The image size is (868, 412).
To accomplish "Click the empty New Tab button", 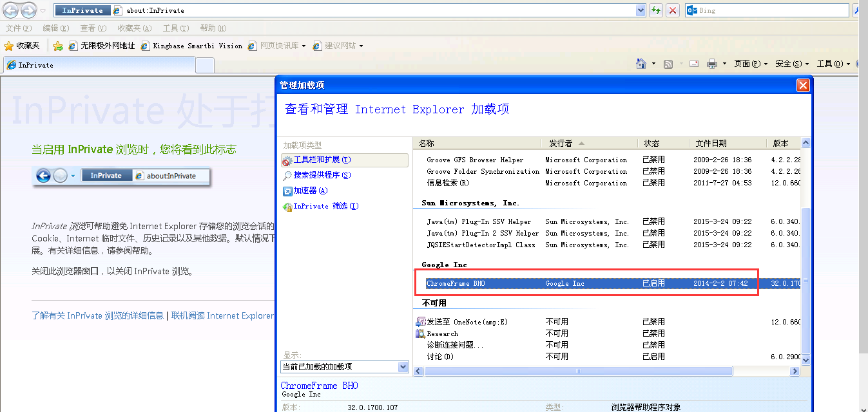I will (205, 65).
